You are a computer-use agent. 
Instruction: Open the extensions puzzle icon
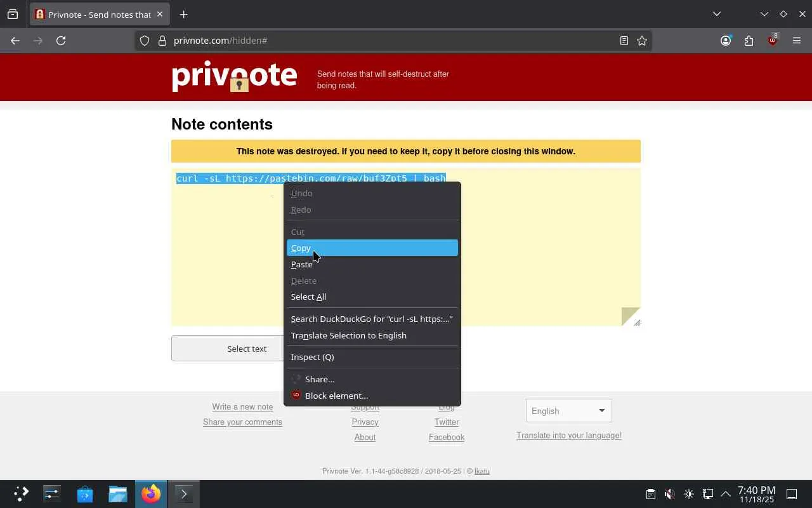tap(749, 41)
